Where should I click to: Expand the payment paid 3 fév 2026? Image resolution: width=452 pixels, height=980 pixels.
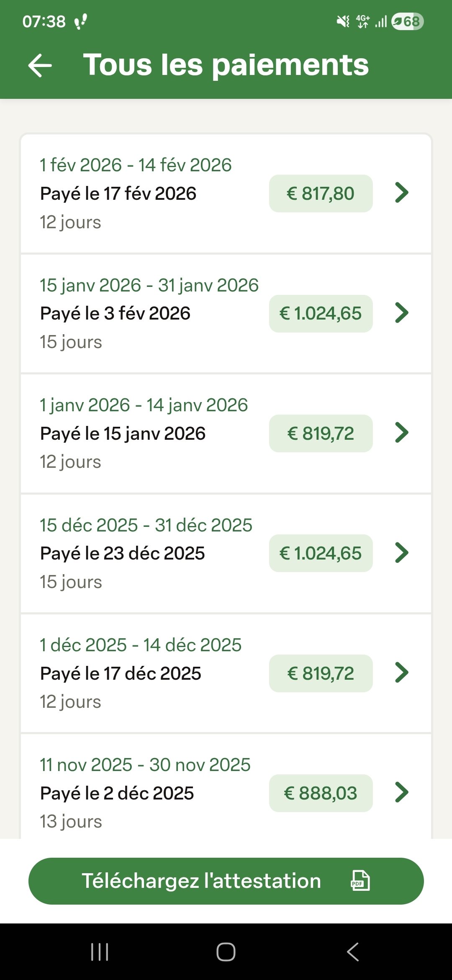[401, 313]
